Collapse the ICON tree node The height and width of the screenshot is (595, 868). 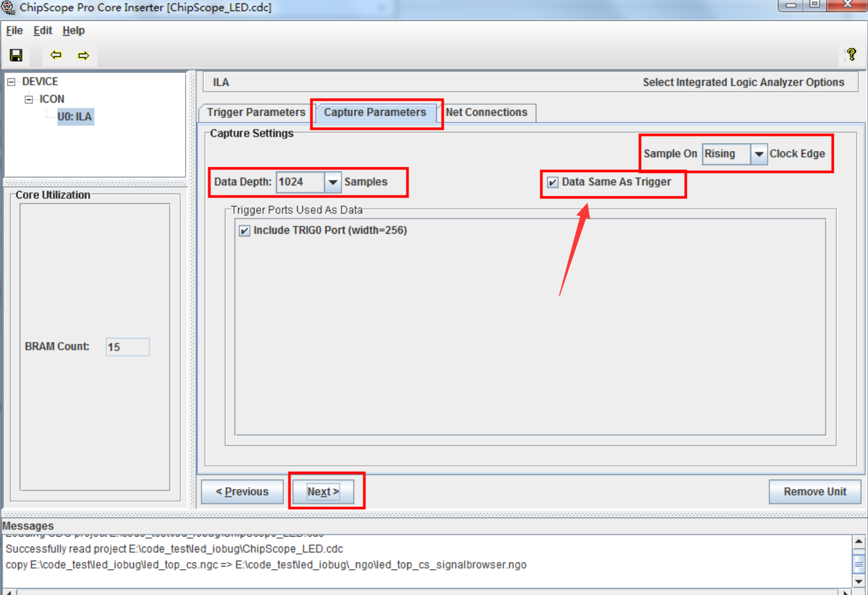pyautogui.click(x=29, y=99)
